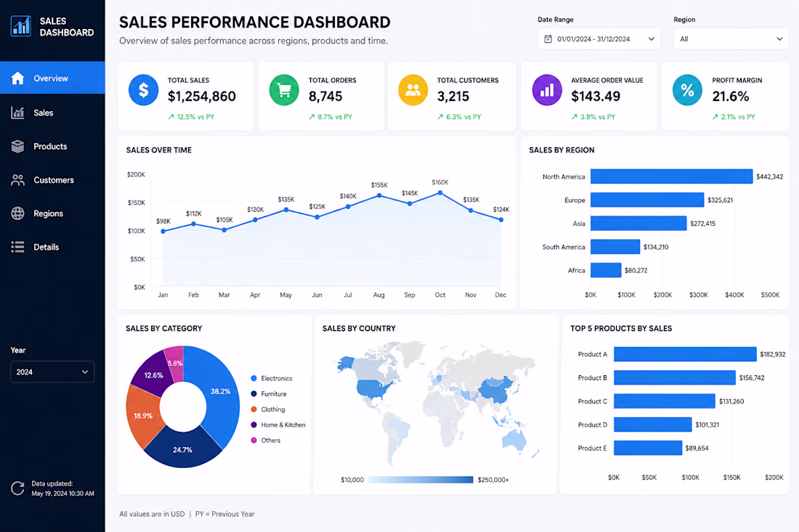
Task: Click the South America region bar
Action: pyautogui.click(x=615, y=246)
